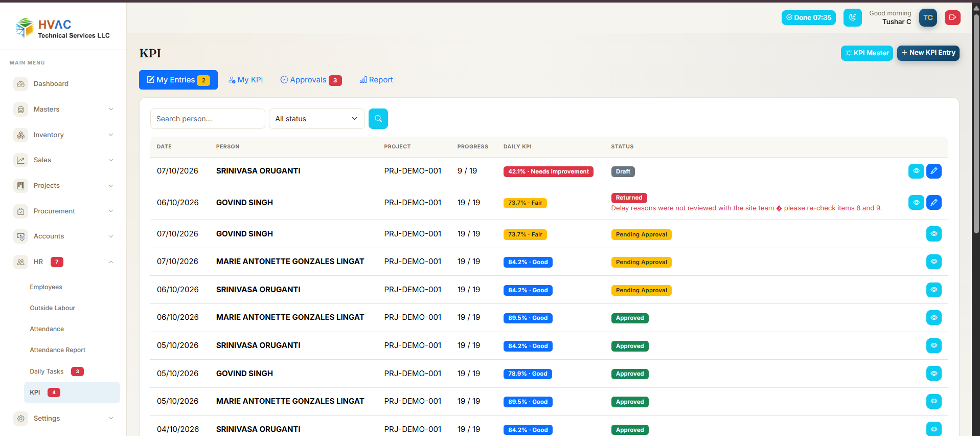Expand the Projects menu chevron
Viewport: 980px width, 436px height.
tap(111, 186)
